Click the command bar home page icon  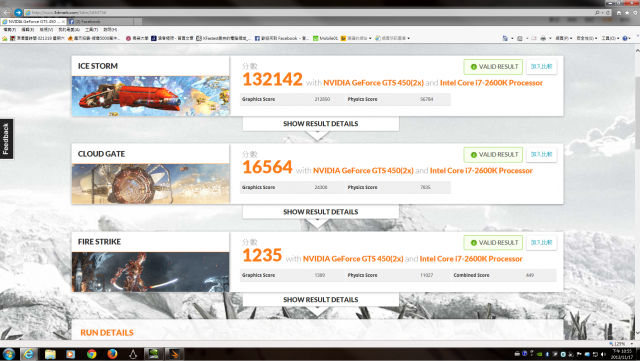click(x=505, y=38)
